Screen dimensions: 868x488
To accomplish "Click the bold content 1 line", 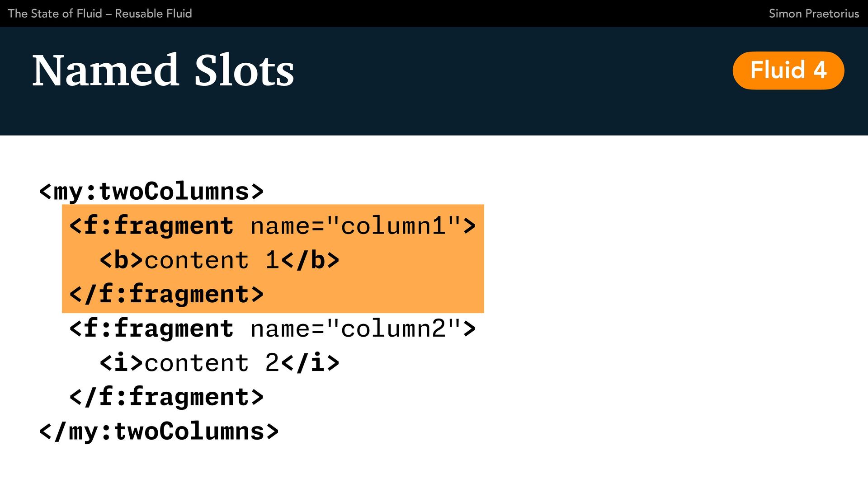I will (x=220, y=260).
